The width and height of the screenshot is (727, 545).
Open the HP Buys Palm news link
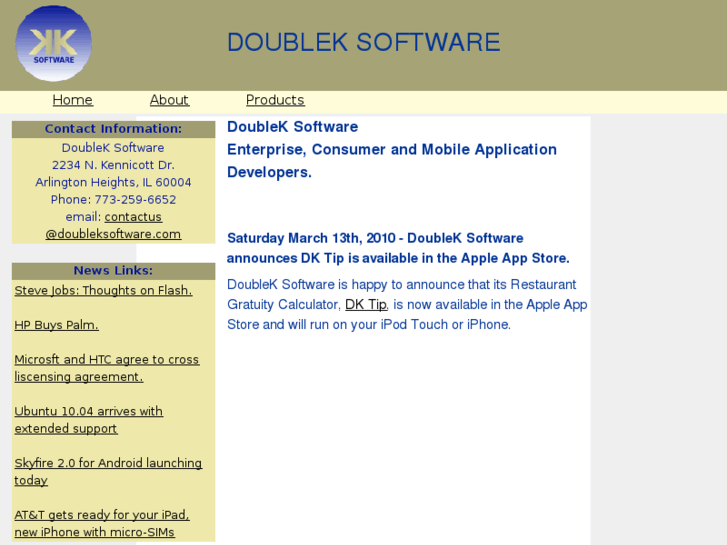[x=57, y=325]
